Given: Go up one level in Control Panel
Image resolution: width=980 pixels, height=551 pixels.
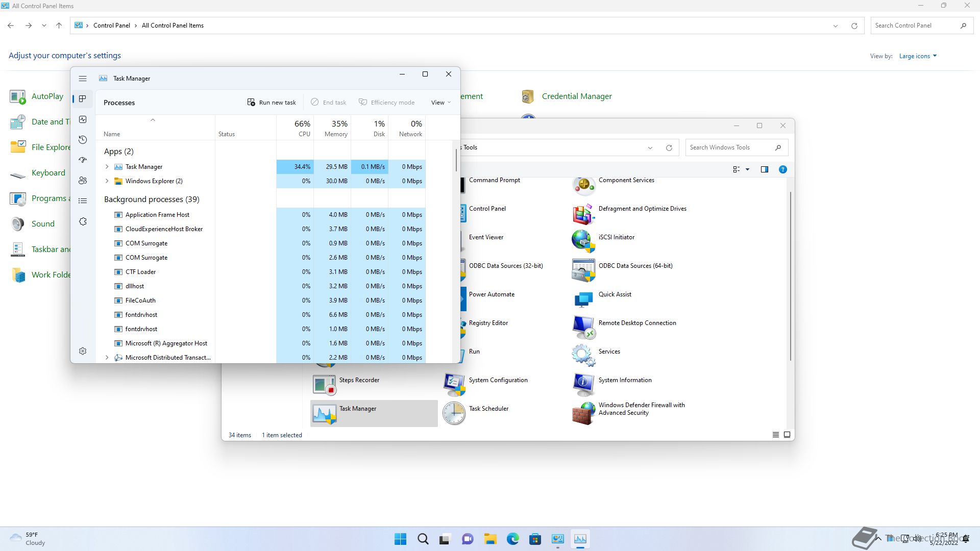Looking at the screenshot, I should tap(59, 26).
